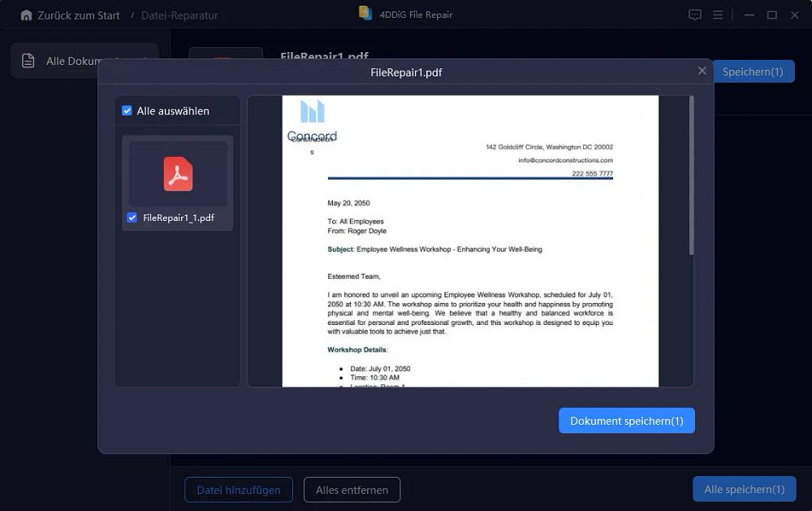Image resolution: width=812 pixels, height=511 pixels.
Task: Uncheck the FileRepair1_1.pdf checkbox
Action: (x=132, y=218)
